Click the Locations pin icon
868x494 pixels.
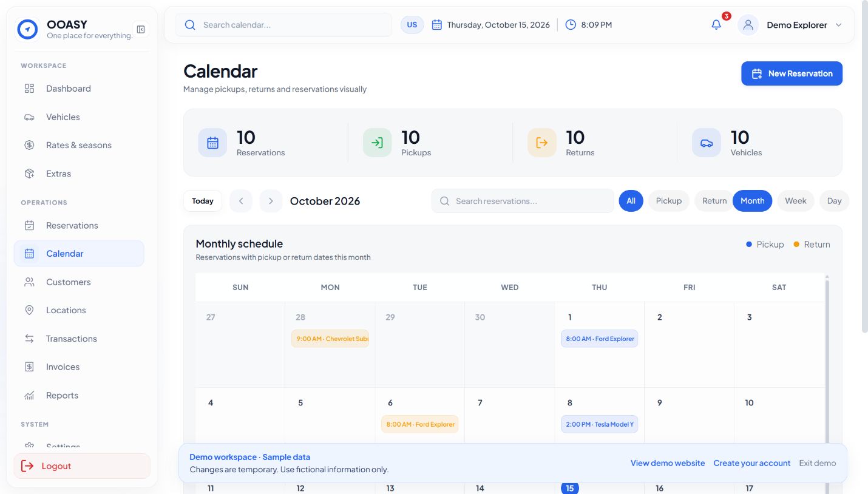tap(29, 310)
